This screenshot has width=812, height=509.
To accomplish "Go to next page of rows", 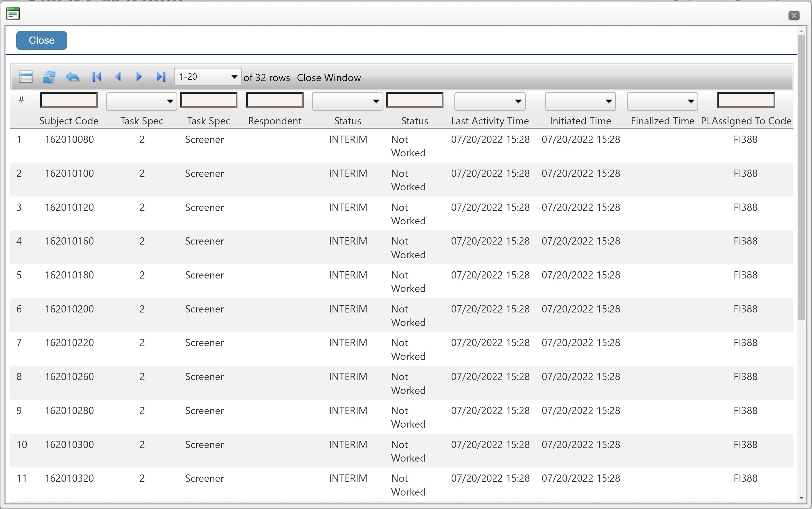I will click(x=139, y=77).
